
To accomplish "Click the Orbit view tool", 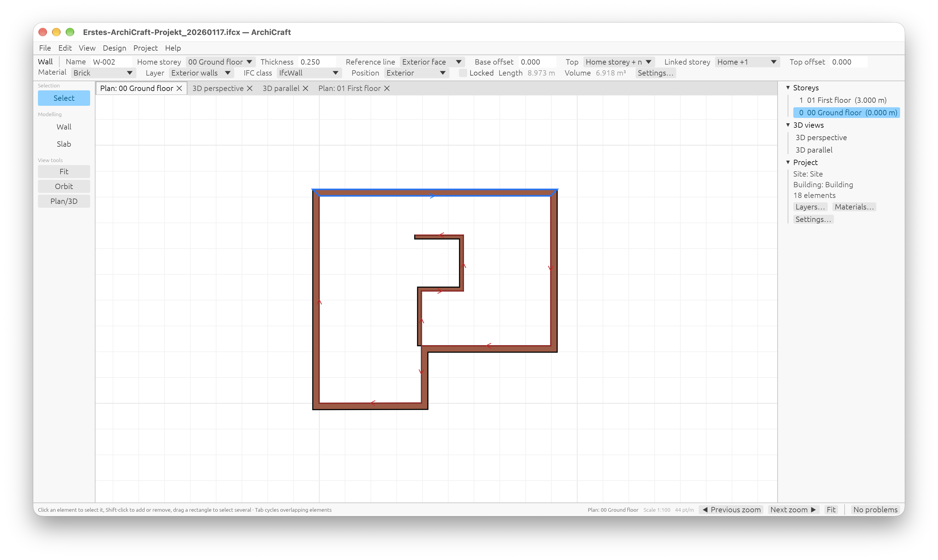I will click(x=64, y=186).
